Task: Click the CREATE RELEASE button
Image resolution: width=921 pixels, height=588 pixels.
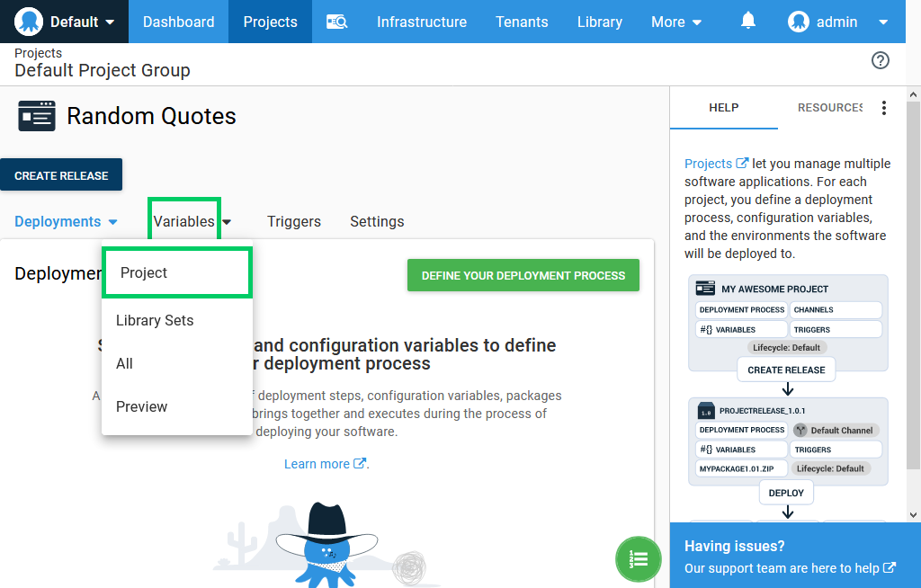Action: pos(61,174)
